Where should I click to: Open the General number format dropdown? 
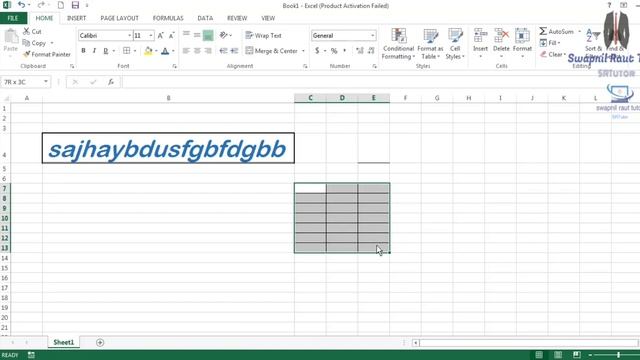373,36
